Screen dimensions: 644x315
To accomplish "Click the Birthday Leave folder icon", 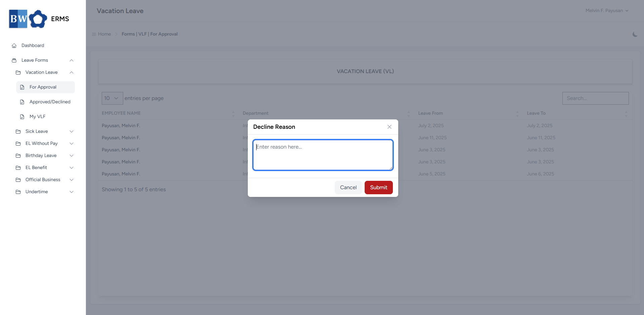I will pos(18,156).
